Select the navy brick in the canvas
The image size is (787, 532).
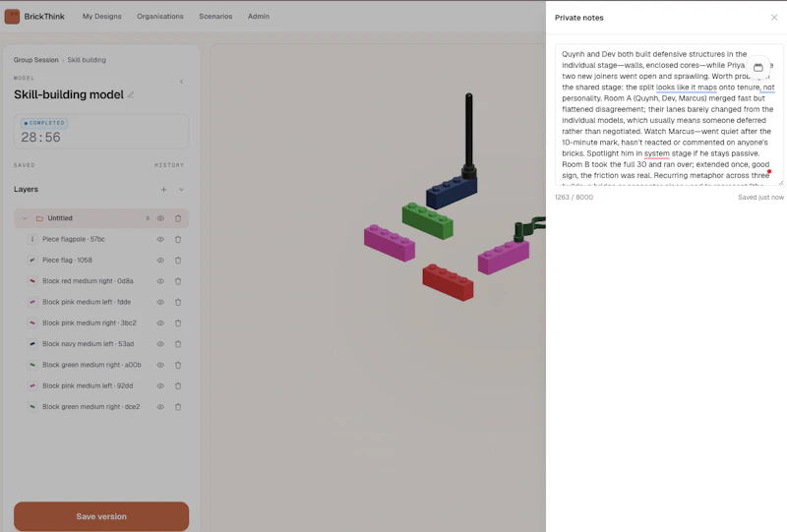(x=452, y=193)
